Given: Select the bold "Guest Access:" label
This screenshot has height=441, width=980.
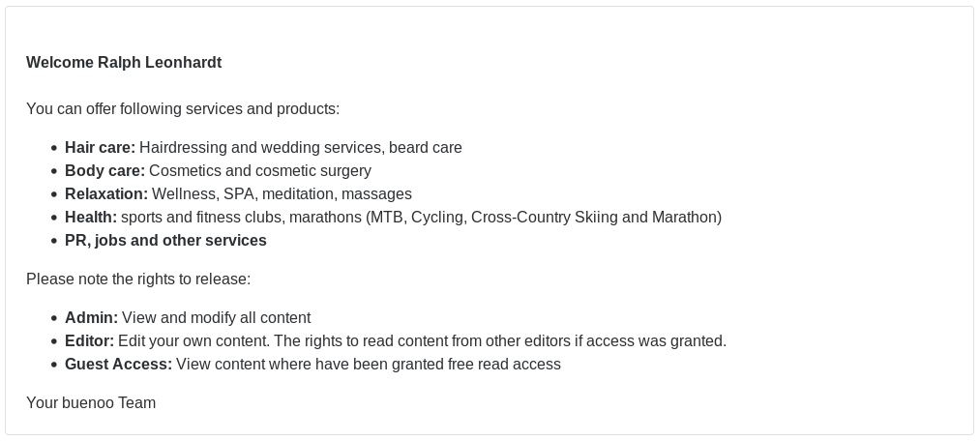Looking at the screenshot, I should click(118, 365).
